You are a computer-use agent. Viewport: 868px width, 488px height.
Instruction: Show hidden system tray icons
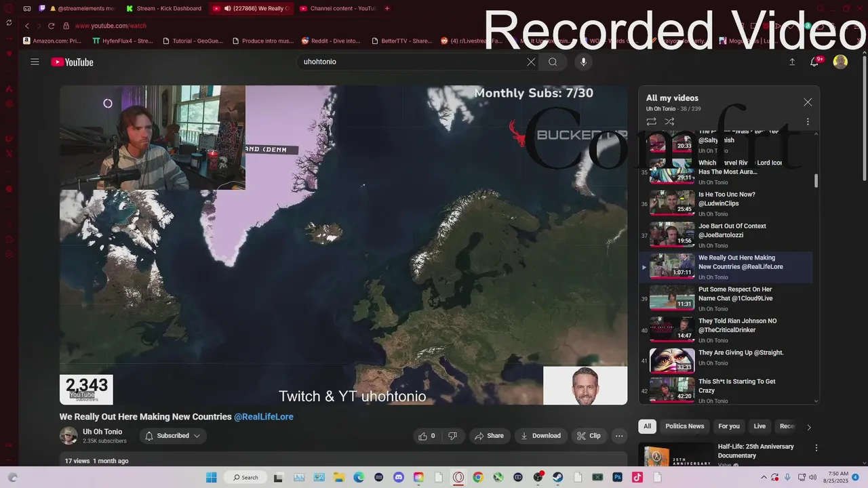pyautogui.click(x=764, y=477)
